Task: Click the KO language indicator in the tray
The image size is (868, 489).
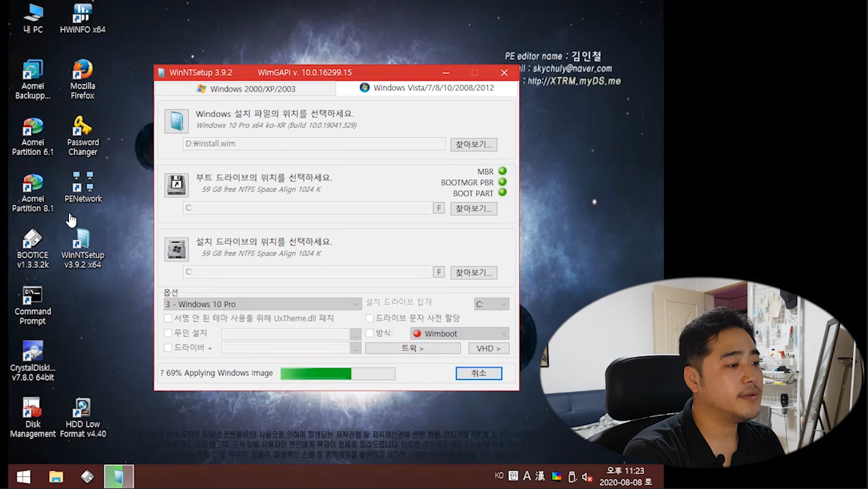Action: [x=499, y=476]
